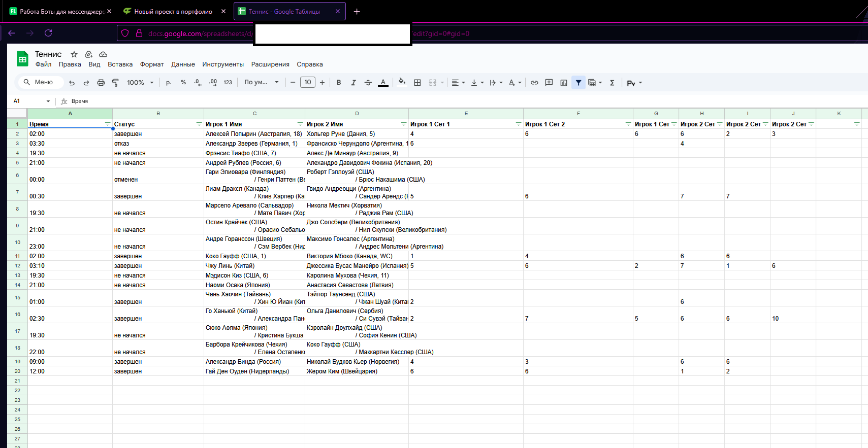868x448 pixels.
Task: Open the Статус column filter button
Action: [x=199, y=124]
